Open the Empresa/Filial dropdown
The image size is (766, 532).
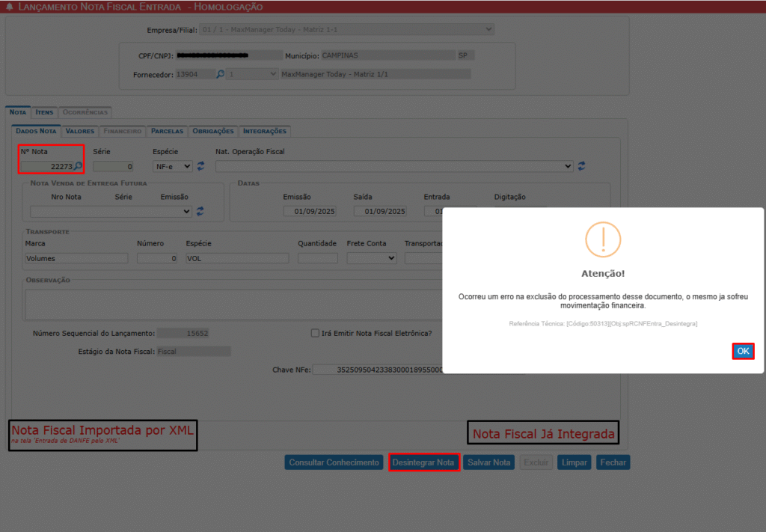pyautogui.click(x=346, y=30)
